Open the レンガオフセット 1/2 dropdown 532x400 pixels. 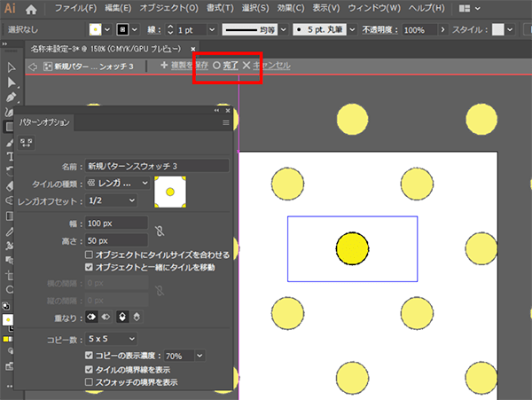110,201
